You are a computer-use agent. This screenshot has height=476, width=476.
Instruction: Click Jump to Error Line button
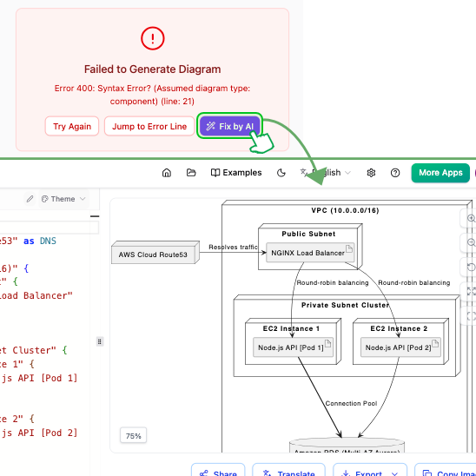[149, 126]
